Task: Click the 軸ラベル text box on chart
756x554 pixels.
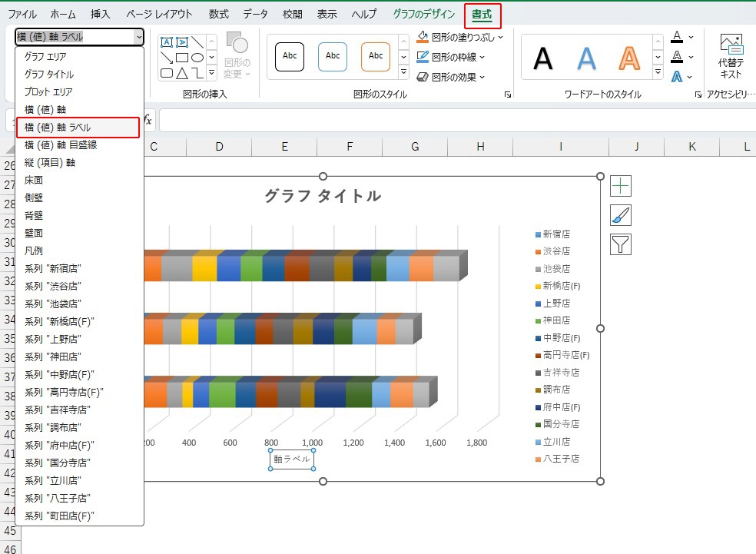Action: click(292, 459)
